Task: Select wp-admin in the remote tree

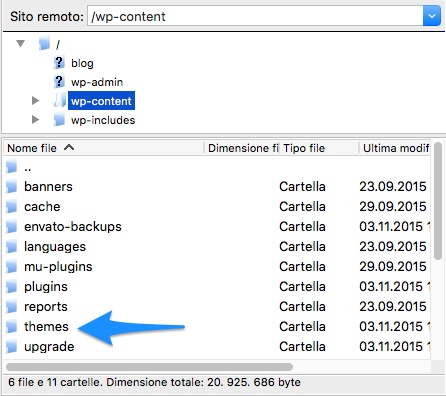Action: tap(97, 82)
